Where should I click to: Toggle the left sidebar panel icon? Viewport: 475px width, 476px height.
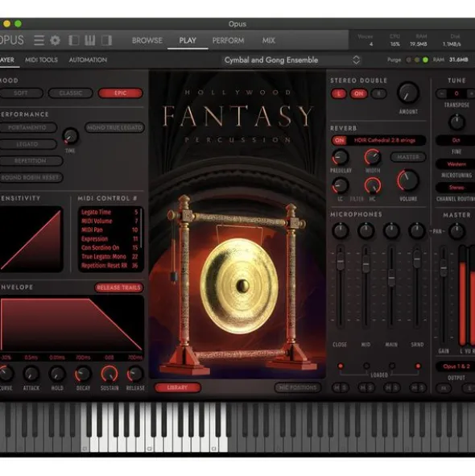tap(74, 40)
